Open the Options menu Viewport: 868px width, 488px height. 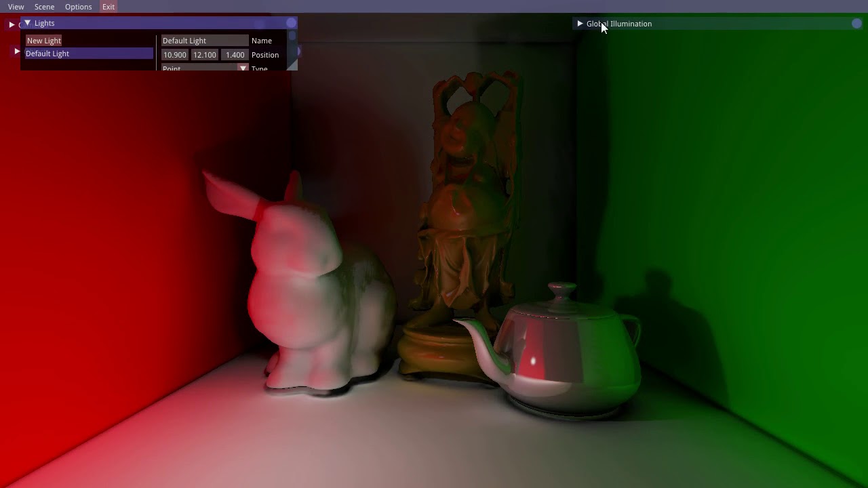78,7
